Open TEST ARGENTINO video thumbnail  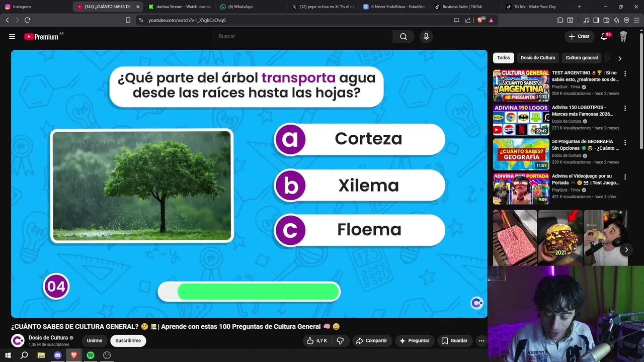(521, 85)
